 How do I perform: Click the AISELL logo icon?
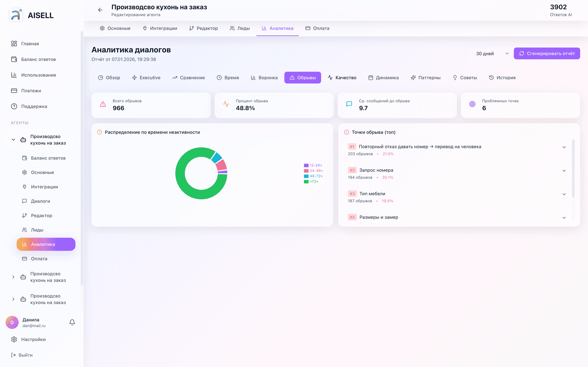[x=16, y=15]
